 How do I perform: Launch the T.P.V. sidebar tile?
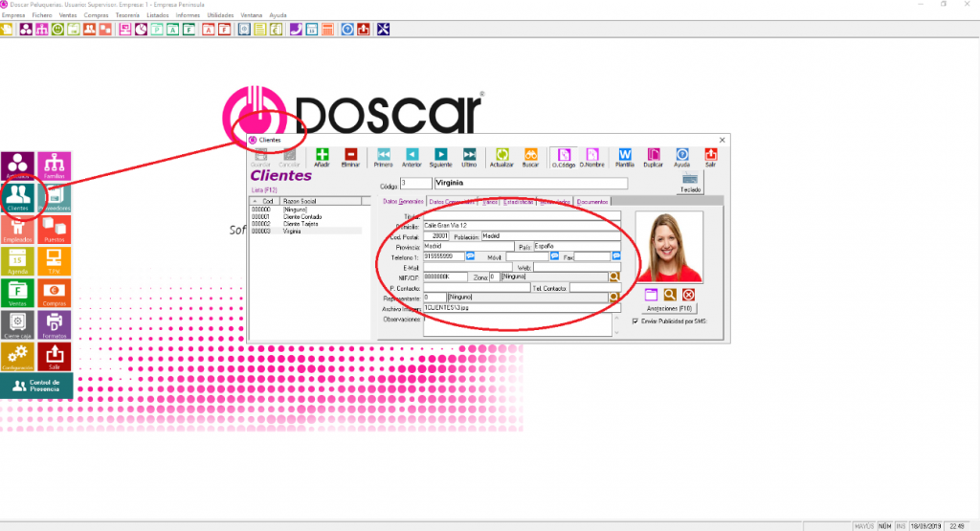point(55,261)
